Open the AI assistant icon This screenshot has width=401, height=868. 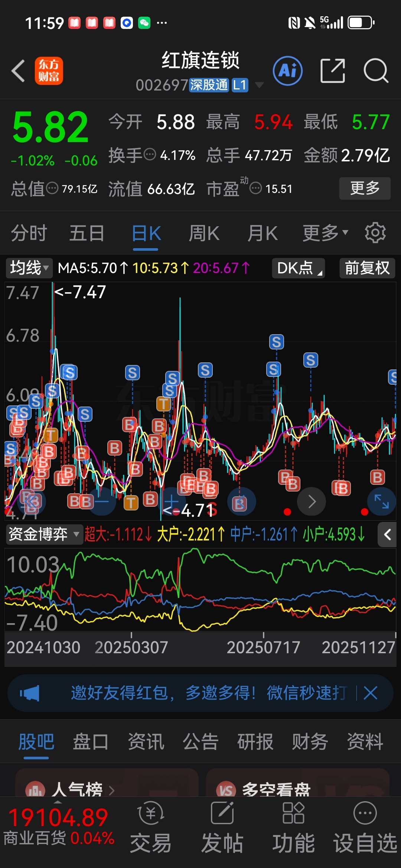coord(288,70)
